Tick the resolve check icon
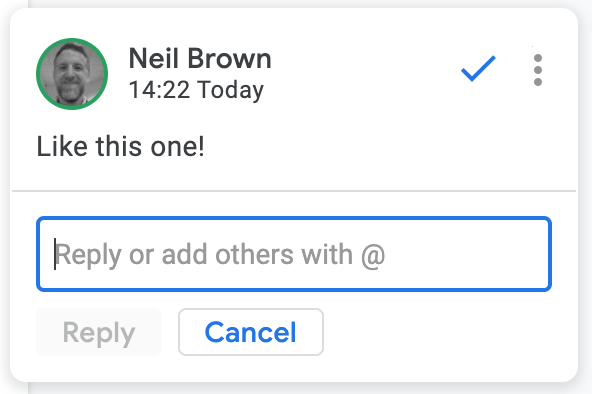 478,69
